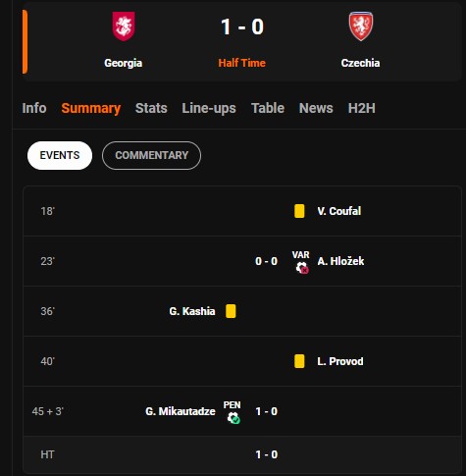Open the Info tab
466x476 pixels.
(x=34, y=108)
